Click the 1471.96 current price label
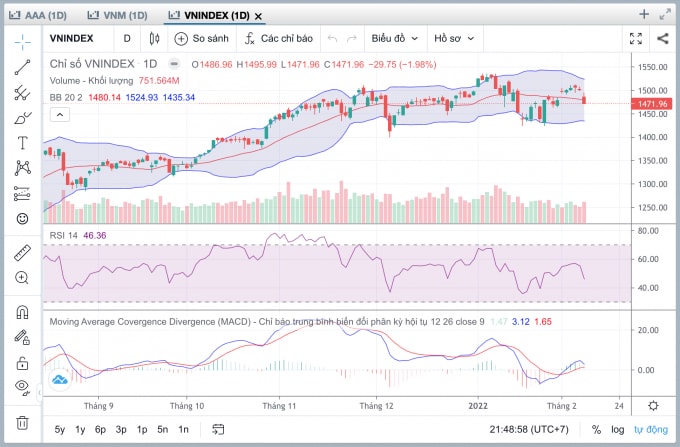The height and width of the screenshot is (447, 680). tap(652, 104)
